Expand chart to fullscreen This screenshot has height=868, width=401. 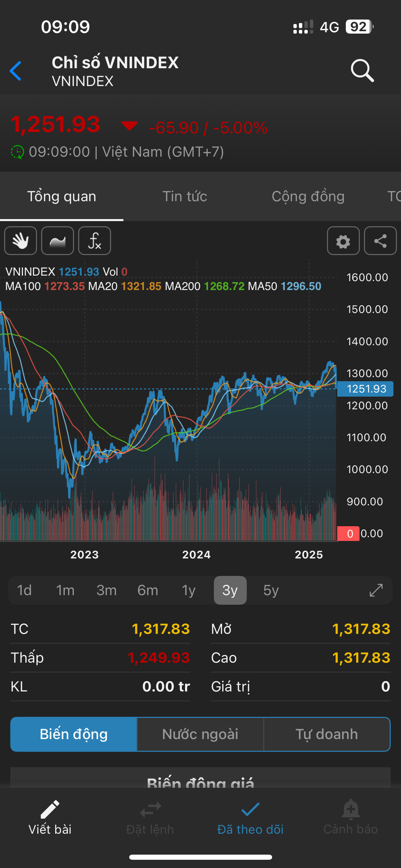[376, 590]
